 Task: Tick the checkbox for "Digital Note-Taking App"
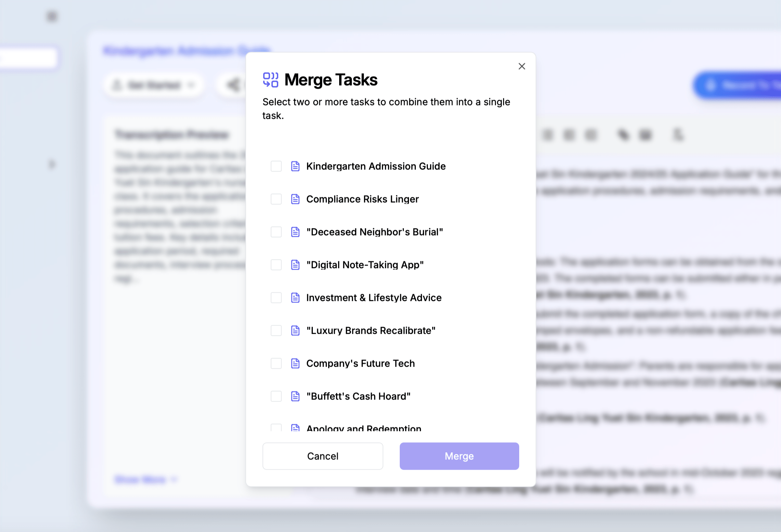pyautogui.click(x=276, y=265)
